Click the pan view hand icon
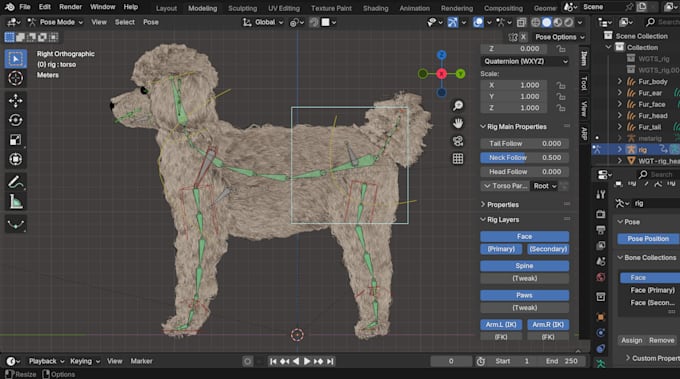 458,123
